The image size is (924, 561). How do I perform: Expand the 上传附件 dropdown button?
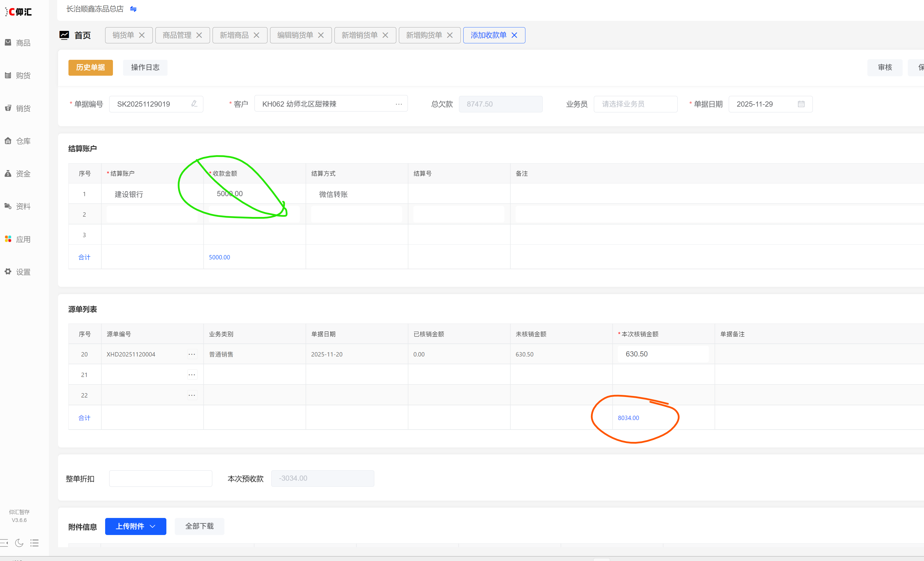point(135,526)
